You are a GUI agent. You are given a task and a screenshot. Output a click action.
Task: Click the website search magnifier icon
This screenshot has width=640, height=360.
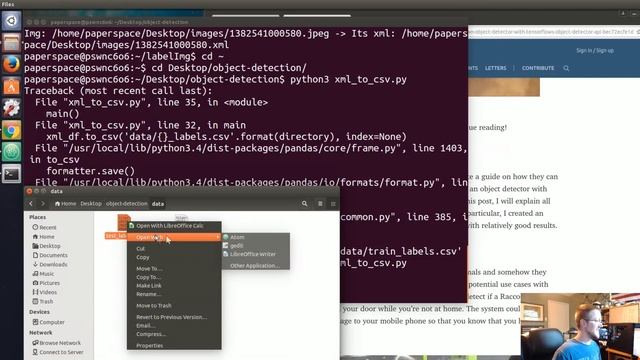click(x=566, y=68)
